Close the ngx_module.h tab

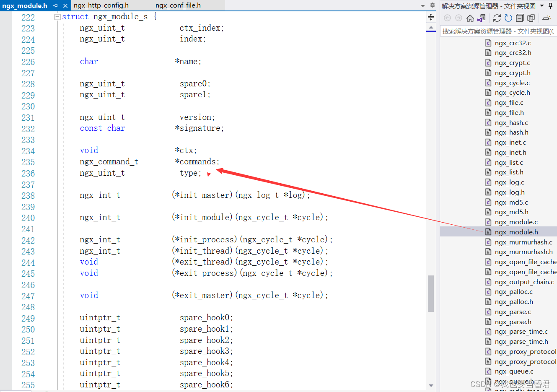[x=65, y=5]
